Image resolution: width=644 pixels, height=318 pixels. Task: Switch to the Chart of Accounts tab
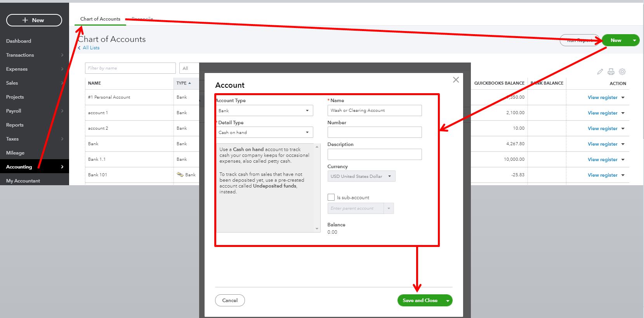pyautogui.click(x=100, y=19)
